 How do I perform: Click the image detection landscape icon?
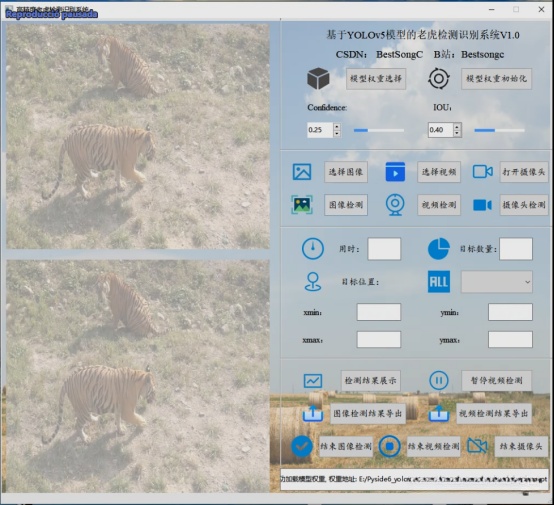point(302,204)
